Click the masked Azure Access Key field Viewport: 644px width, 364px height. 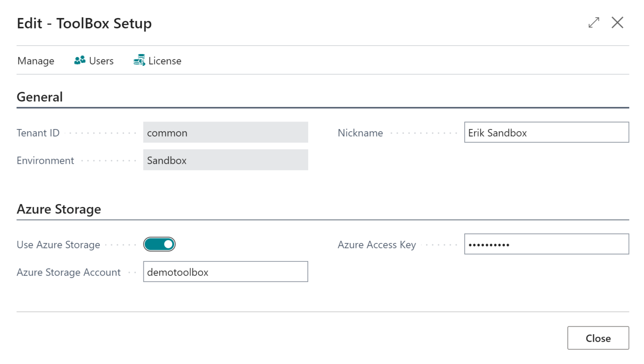pyautogui.click(x=545, y=244)
